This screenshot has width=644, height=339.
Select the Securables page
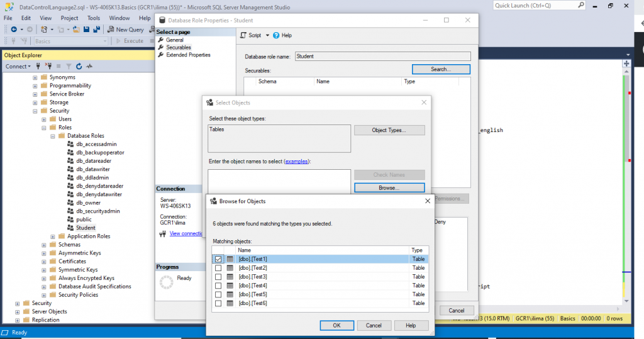[x=178, y=47]
